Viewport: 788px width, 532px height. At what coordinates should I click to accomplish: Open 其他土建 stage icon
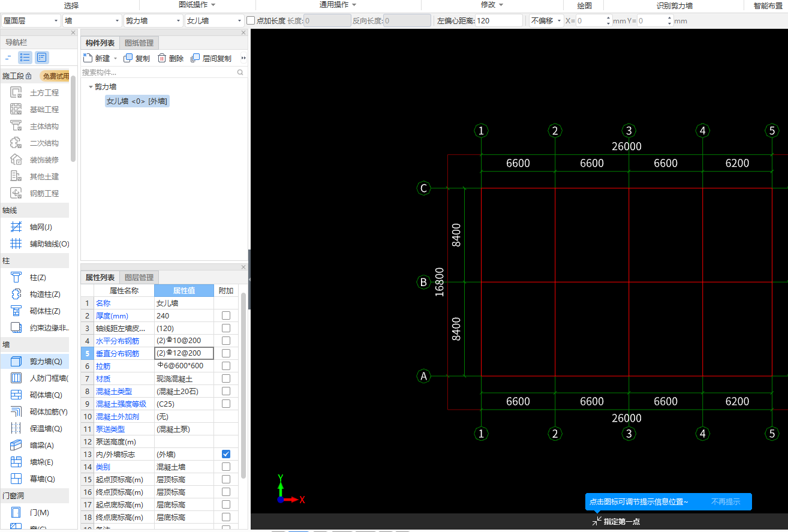17,177
